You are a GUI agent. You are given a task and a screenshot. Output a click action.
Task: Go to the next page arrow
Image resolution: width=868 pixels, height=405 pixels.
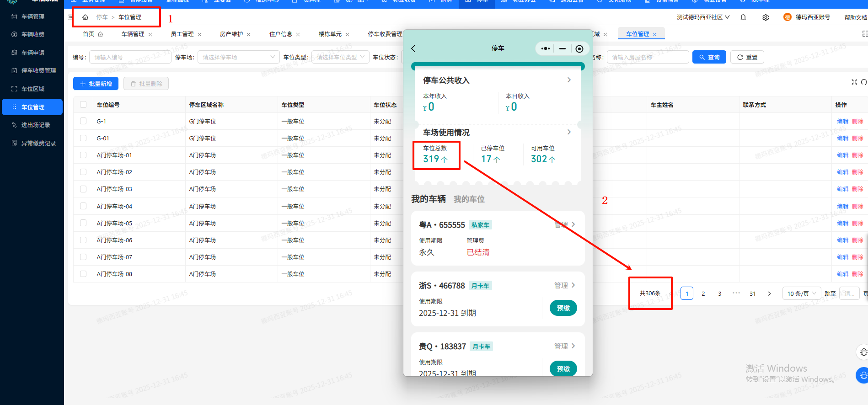coord(769,293)
